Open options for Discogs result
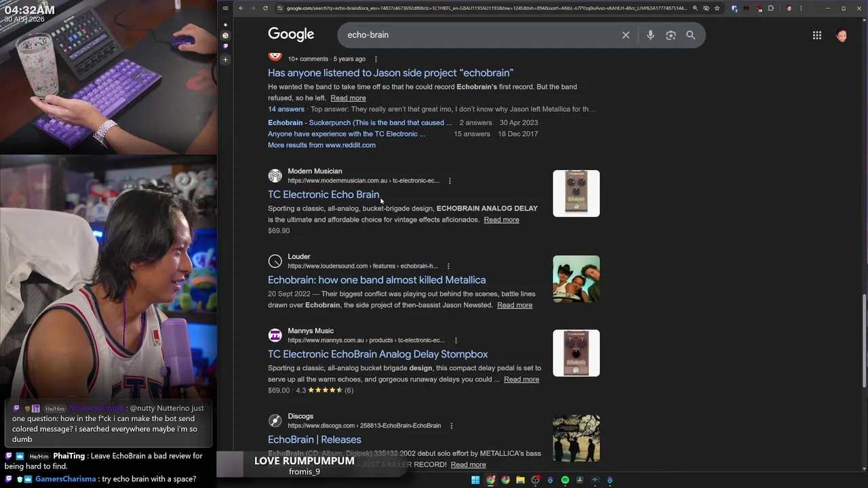The width and height of the screenshot is (868, 488). point(451,426)
